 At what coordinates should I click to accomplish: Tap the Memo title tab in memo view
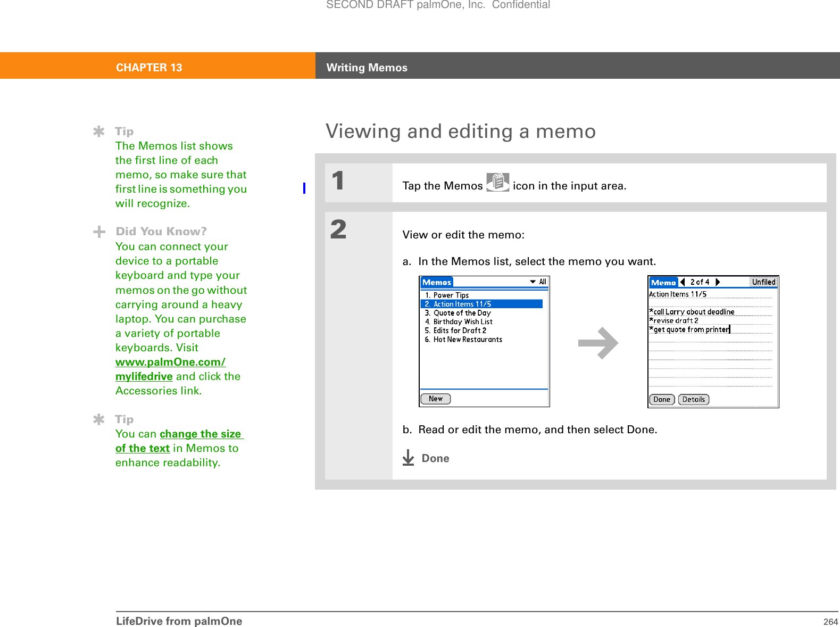[663, 283]
